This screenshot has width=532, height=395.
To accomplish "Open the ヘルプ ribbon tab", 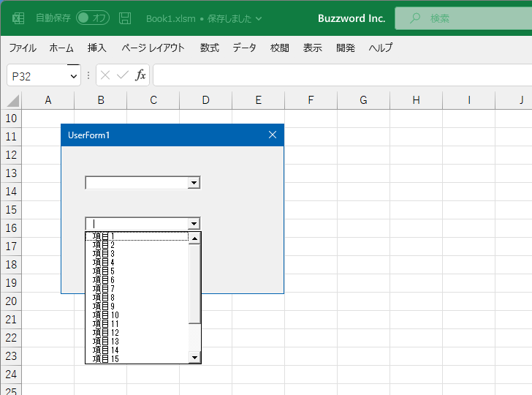I will coord(380,48).
